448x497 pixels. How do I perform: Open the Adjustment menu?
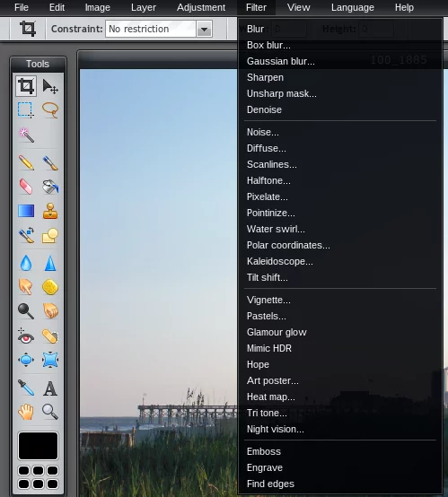201,7
